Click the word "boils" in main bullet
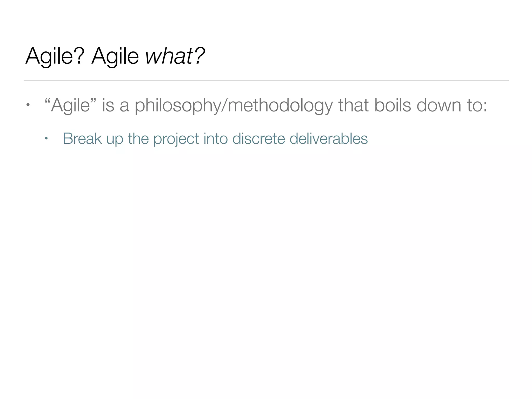 pos(393,105)
